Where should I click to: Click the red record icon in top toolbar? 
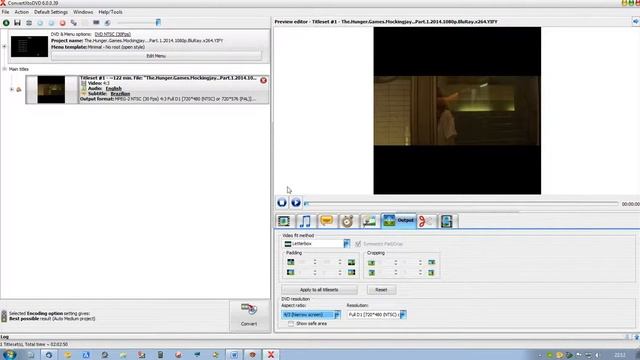coord(62,23)
